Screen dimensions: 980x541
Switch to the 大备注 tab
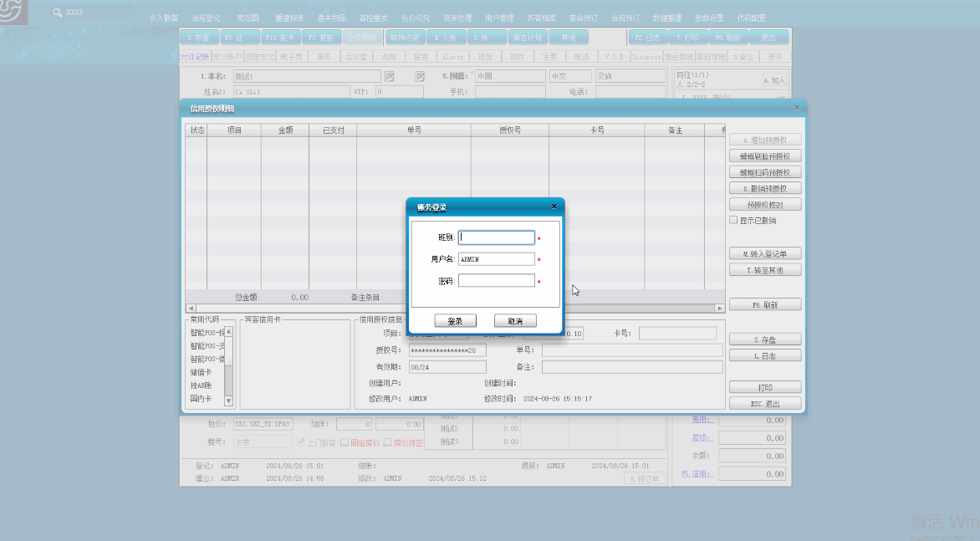click(743, 57)
